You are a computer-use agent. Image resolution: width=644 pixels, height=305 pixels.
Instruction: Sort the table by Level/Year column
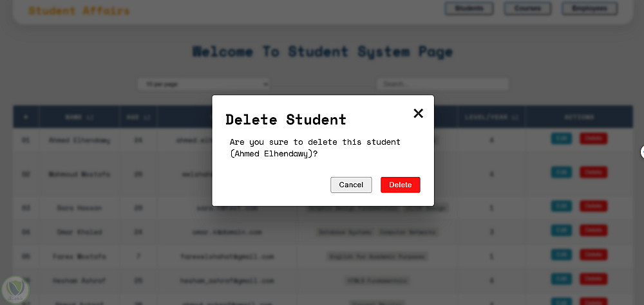click(492, 118)
